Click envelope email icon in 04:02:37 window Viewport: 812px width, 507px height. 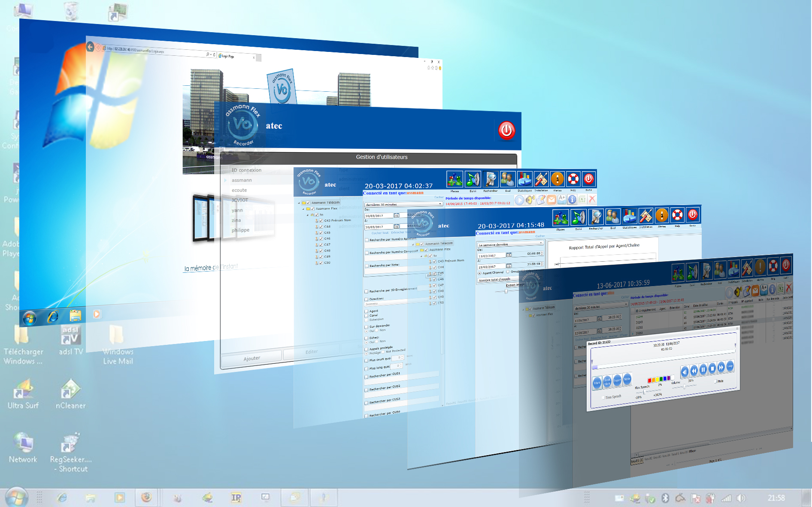[551, 199]
